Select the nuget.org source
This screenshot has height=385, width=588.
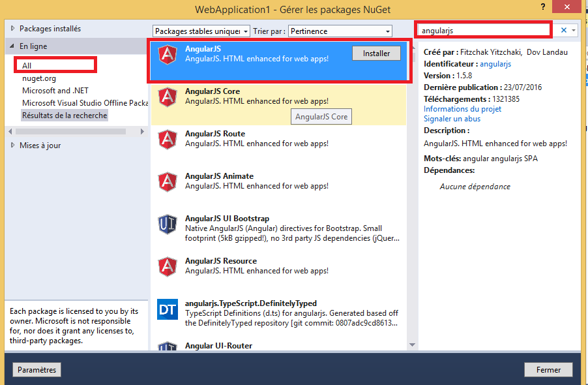click(39, 78)
